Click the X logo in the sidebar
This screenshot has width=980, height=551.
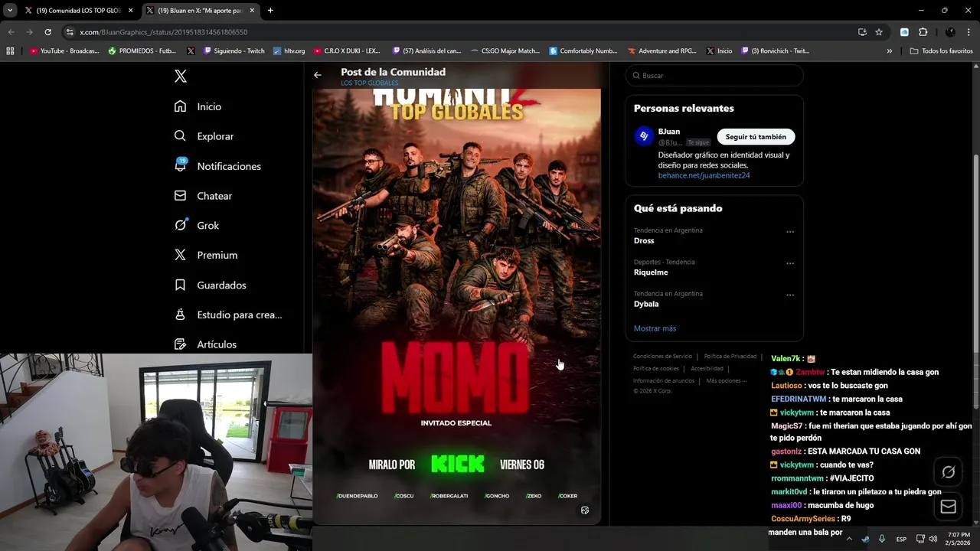pyautogui.click(x=180, y=76)
